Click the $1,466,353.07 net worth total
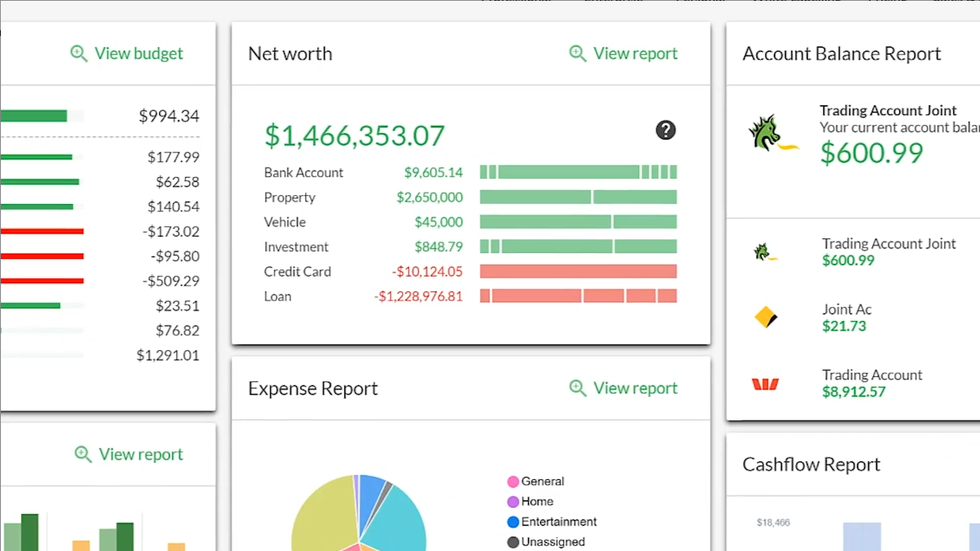980x551 pixels. pos(355,135)
